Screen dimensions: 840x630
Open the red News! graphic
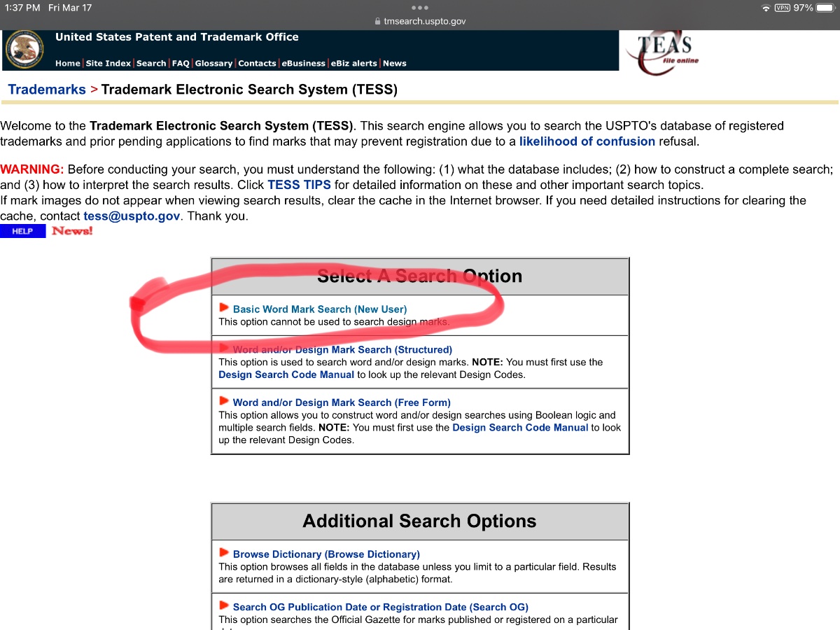pos(71,231)
